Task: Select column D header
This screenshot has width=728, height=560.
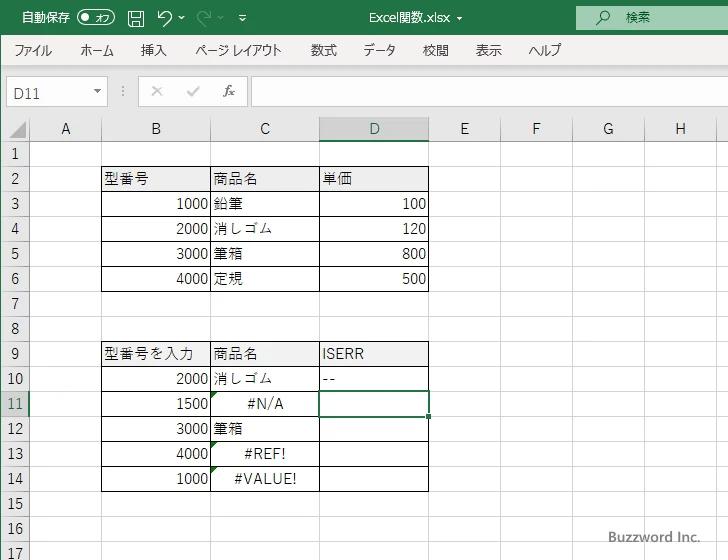Action: coord(374,129)
